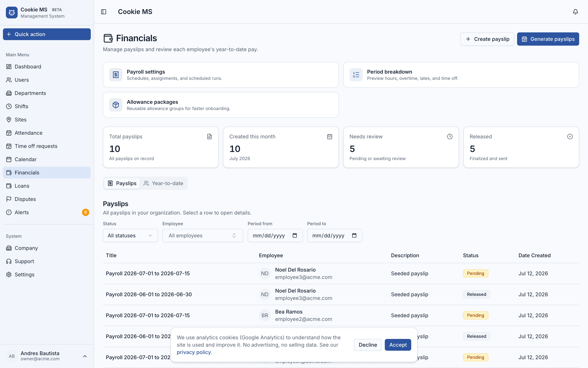Open Users page
The image size is (588, 368).
pos(47,80)
